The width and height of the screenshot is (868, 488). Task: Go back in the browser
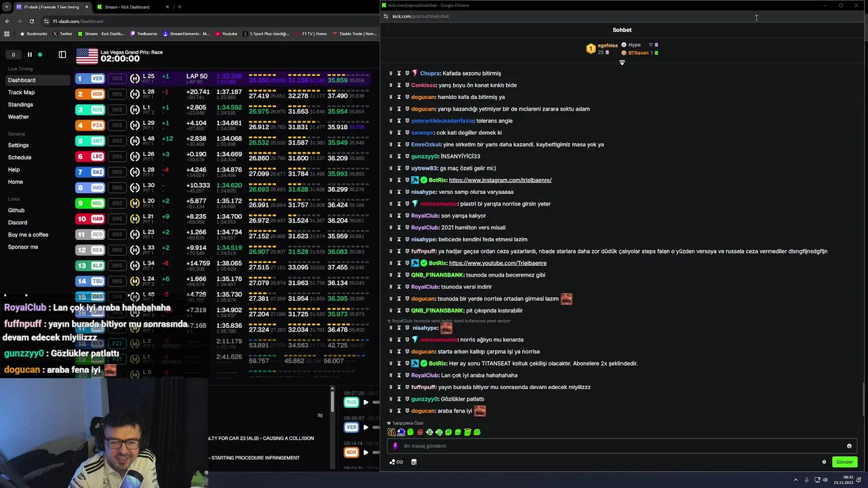(x=7, y=21)
